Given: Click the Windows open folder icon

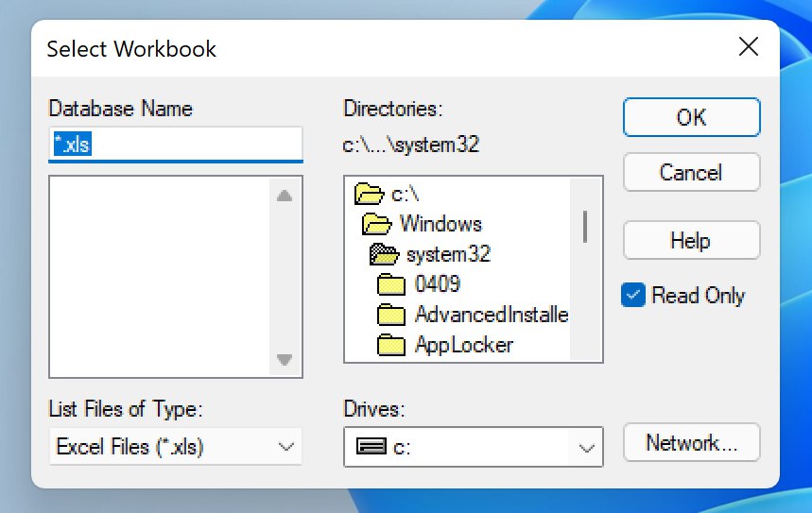Looking at the screenshot, I should tap(377, 224).
